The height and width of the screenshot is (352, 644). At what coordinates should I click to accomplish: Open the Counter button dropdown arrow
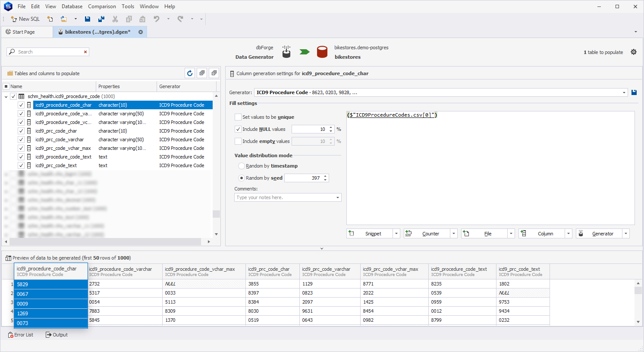click(454, 234)
